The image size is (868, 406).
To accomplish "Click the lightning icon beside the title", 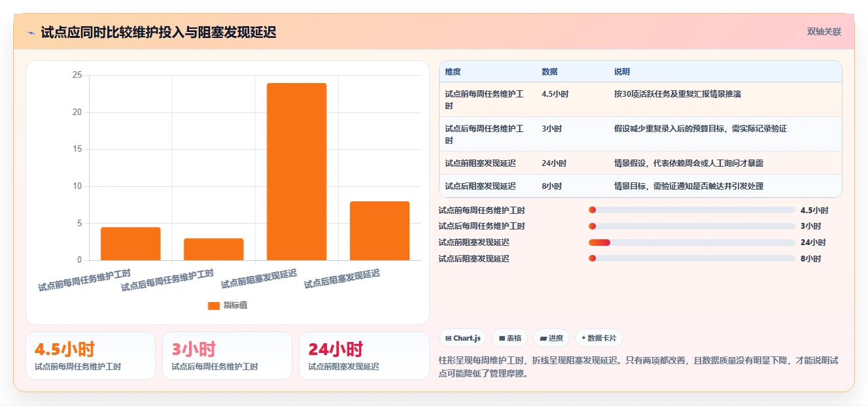I will pos(31,32).
